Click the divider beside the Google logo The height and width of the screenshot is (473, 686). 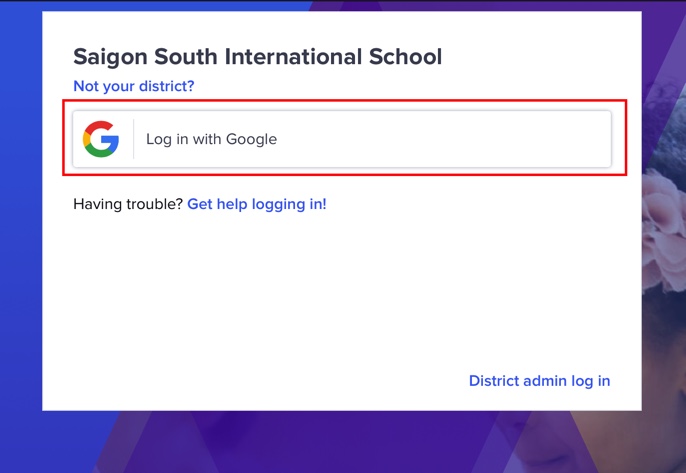click(133, 139)
